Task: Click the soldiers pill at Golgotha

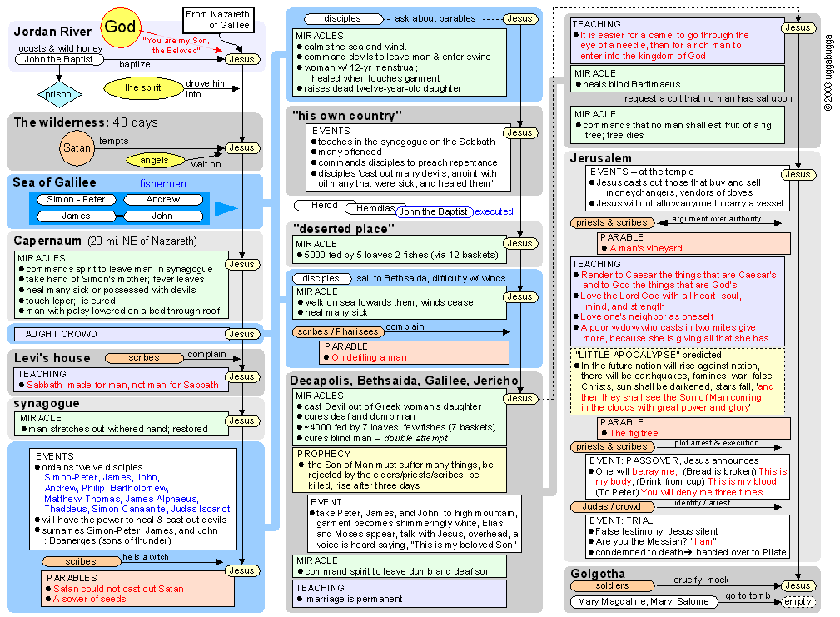Action: point(612,586)
